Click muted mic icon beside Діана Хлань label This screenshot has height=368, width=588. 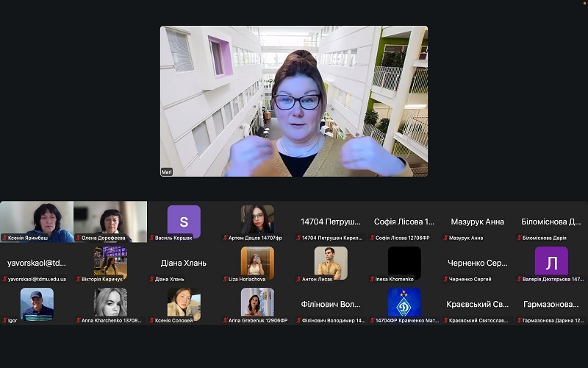coord(151,279)
